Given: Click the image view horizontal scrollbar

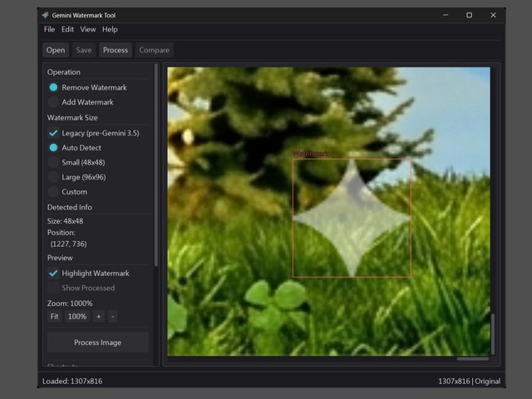Looking at the screenshot, I should pos(473,359).
